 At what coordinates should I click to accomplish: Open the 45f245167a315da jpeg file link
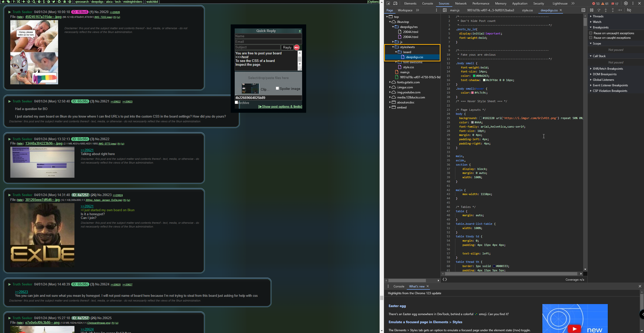pyautogui.click(x=43, y=17)
